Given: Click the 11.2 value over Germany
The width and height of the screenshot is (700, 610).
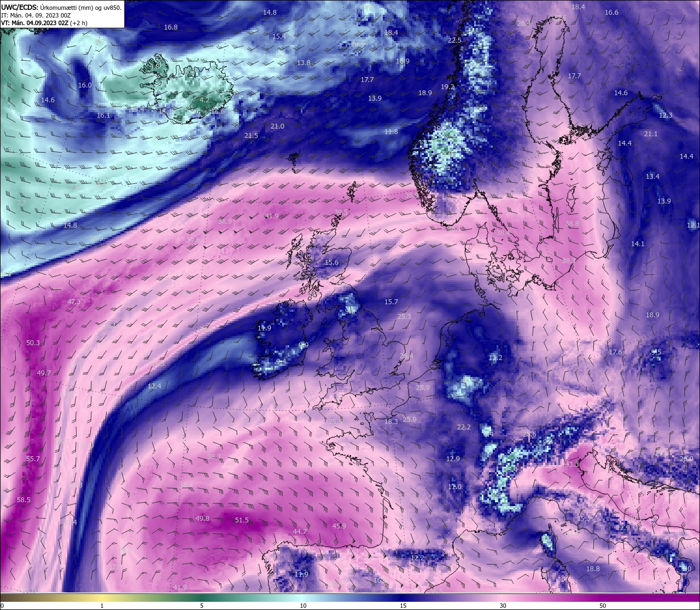Looking at the screenshot, I should click(x=495, y=357).
